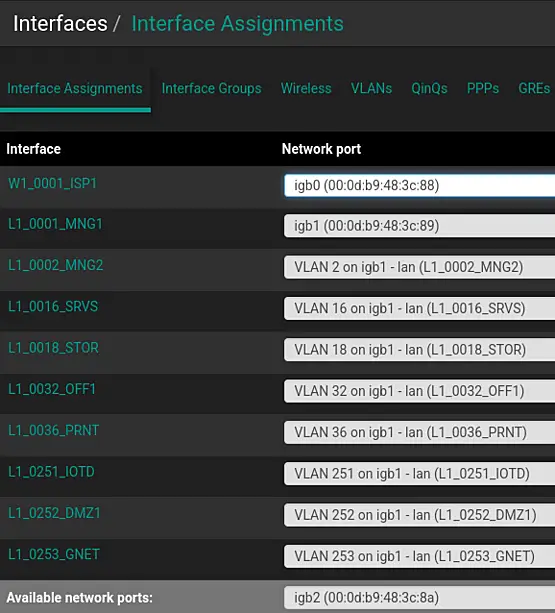The width and height of the screenshot is (555, 613).
Task: Switch to the PPPs tab
Action: [483, 88]
